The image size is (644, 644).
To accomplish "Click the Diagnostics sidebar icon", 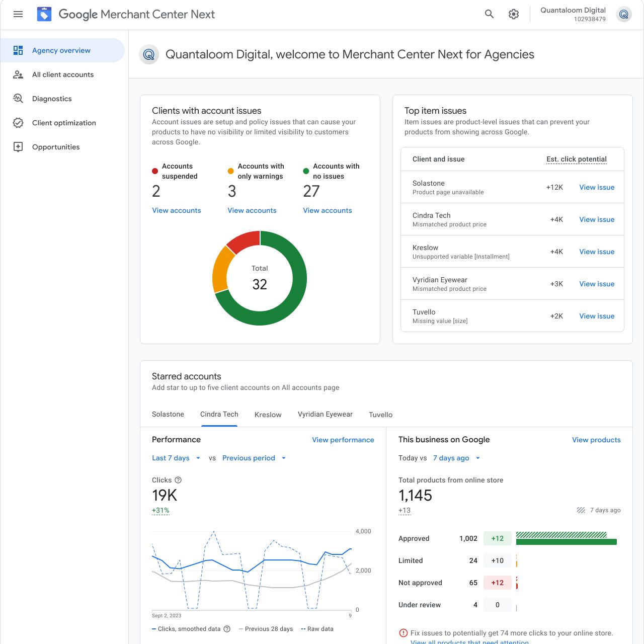I will pyautogui.click(x=18, y=99).
